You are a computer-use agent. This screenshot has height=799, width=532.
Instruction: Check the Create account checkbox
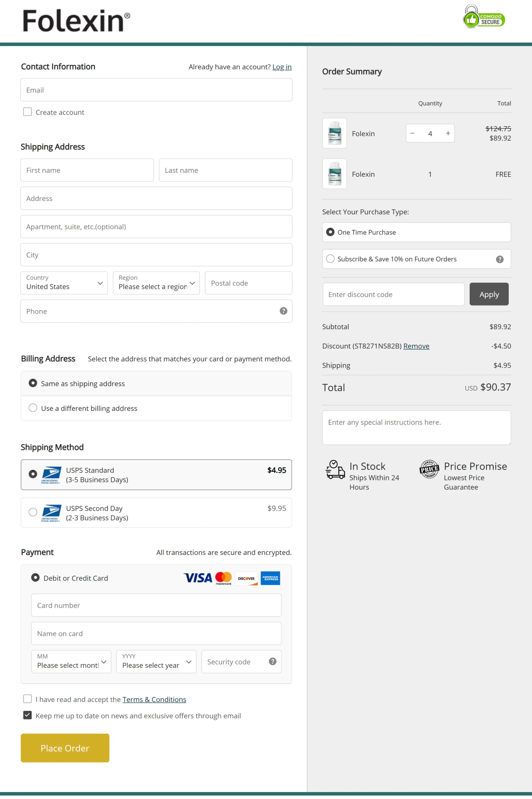28,112
